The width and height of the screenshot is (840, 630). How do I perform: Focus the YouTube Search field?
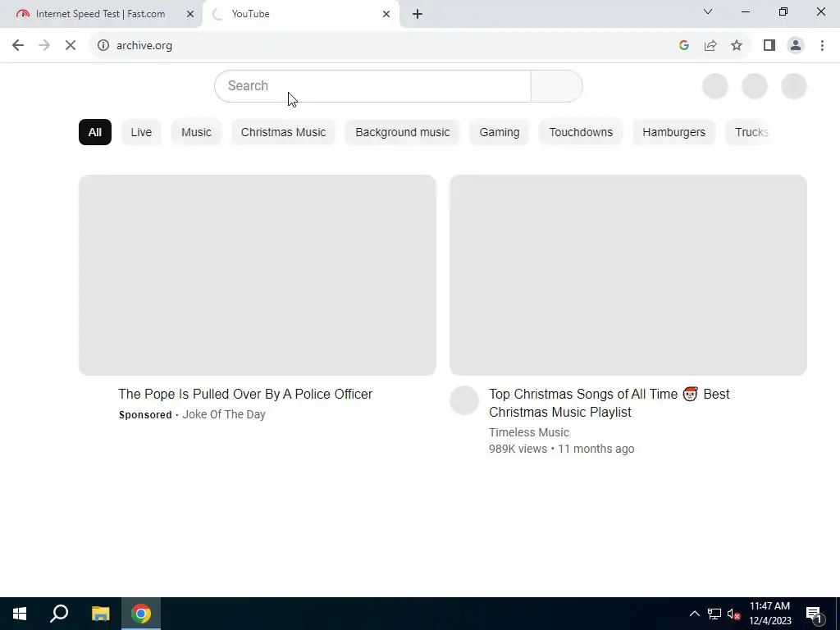click(373, 85)
